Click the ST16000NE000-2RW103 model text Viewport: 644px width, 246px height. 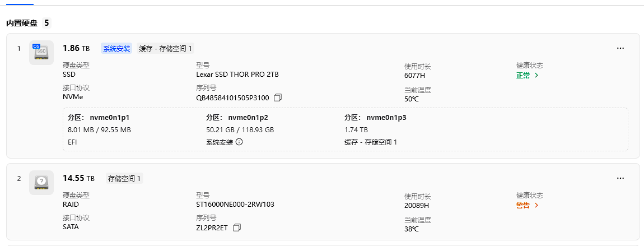tap(235, 204)
